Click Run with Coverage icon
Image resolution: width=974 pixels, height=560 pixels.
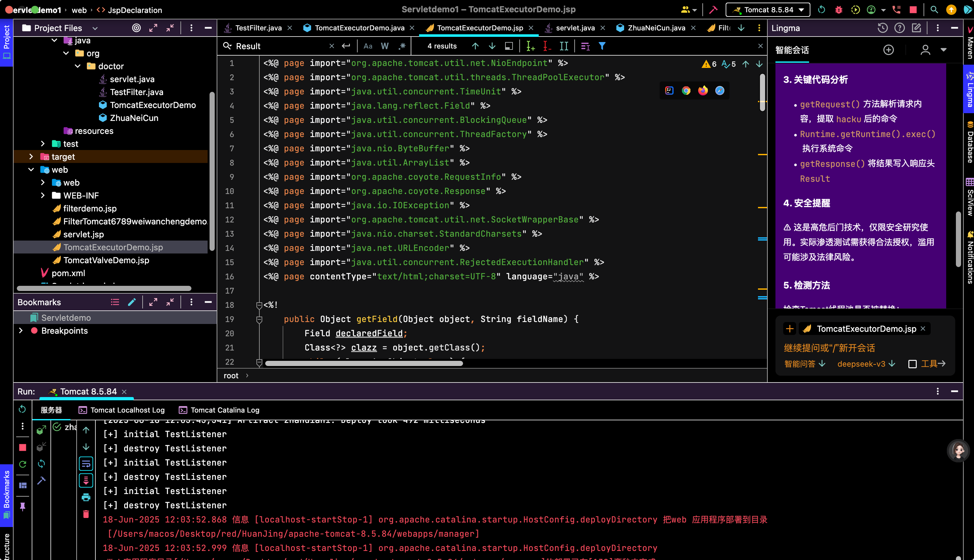(x=855, y=10)
